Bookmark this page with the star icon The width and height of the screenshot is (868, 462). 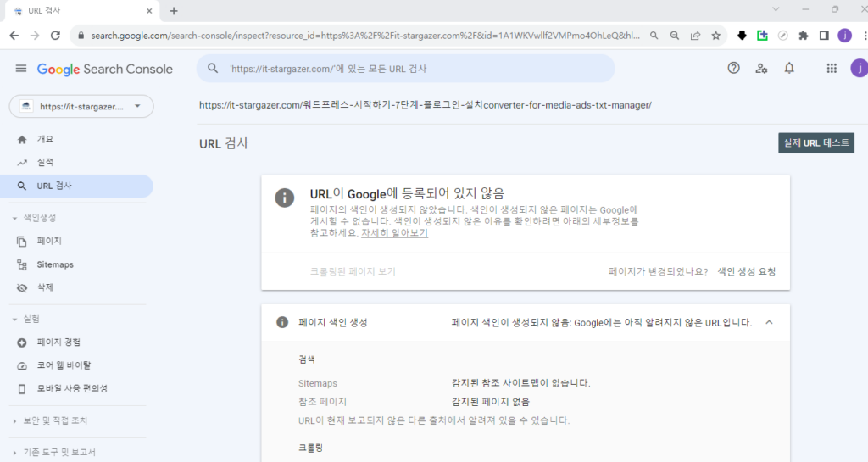(x=715, y=36)
